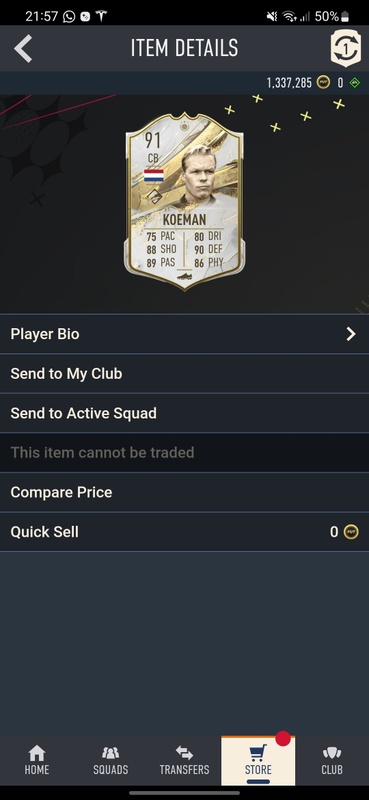This screenshot has width=369, height=800.
Task: Open the Club shield icon
Action: (332, 753)
